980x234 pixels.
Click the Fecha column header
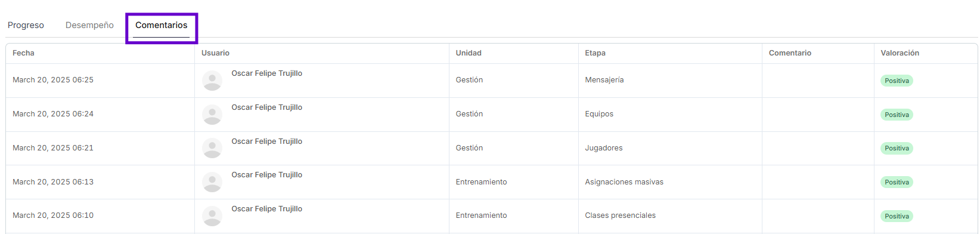(x=23, y=53)
